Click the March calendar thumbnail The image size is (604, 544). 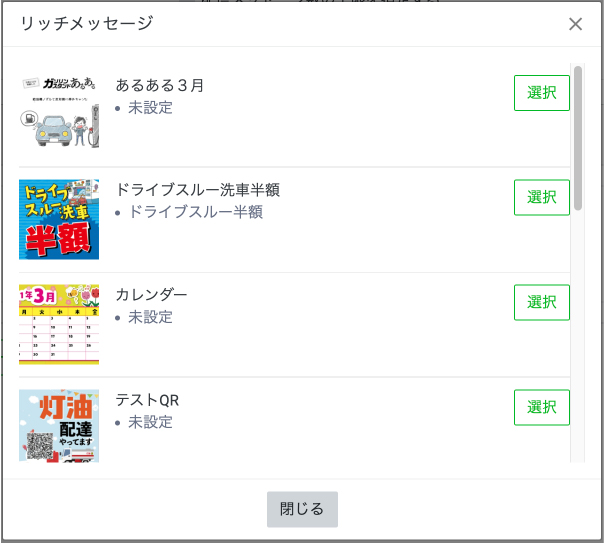59,324
